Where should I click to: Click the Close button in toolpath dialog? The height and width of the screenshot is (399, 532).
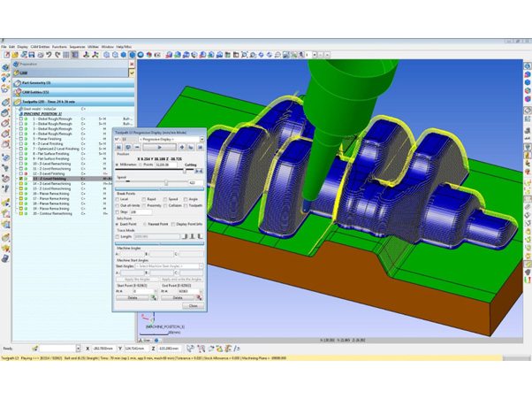pos(193,306)
